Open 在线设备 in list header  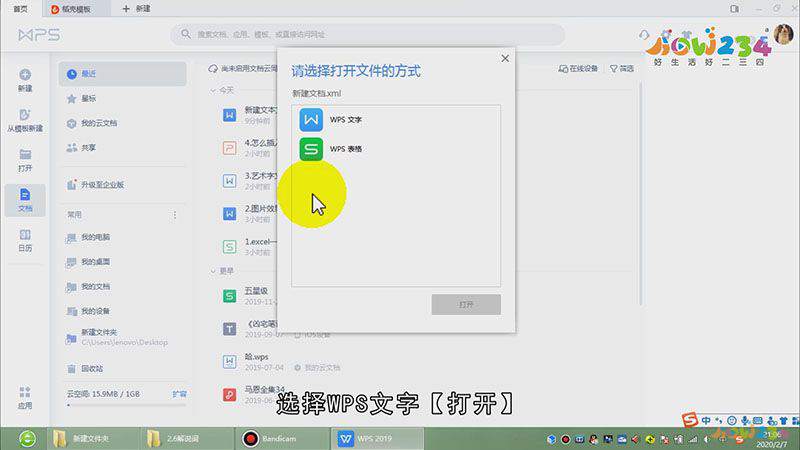[x=578, y=68]
